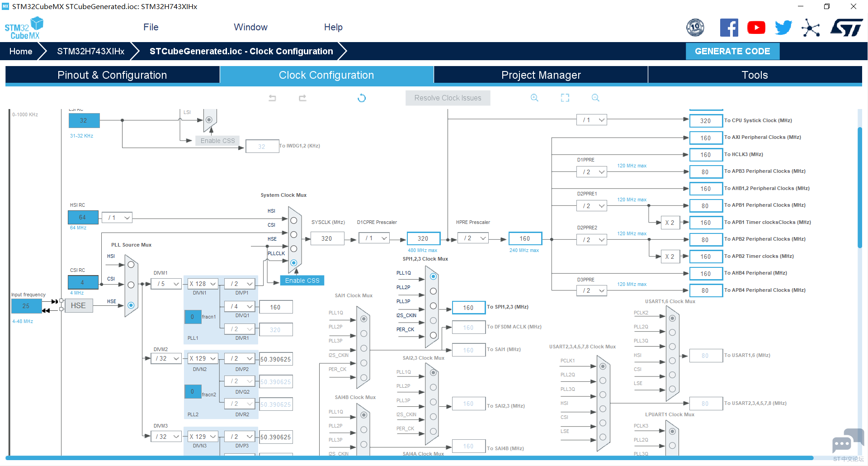
Task: Select CSI in PLL Source Mux
Action: pos(131,285)
